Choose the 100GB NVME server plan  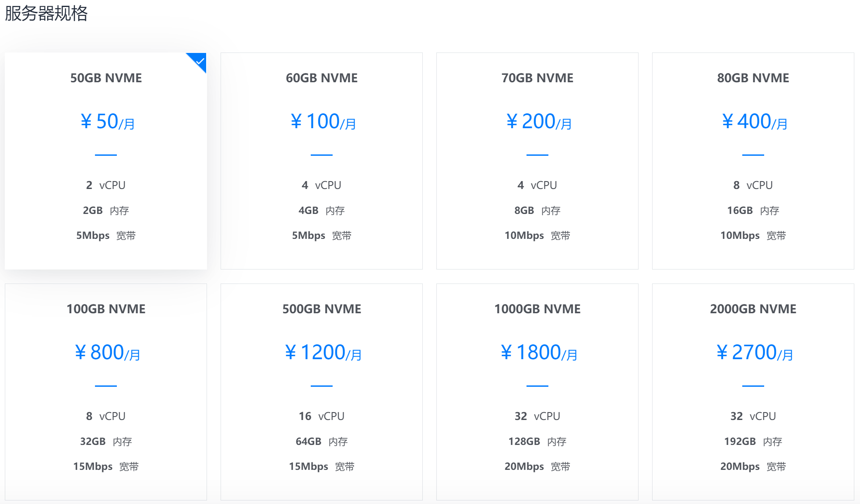pyautogui.click(x=106, y=392)
